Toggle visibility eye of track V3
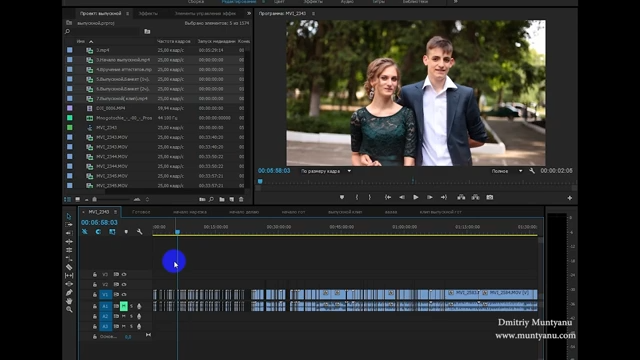 [x=124, y=274]
